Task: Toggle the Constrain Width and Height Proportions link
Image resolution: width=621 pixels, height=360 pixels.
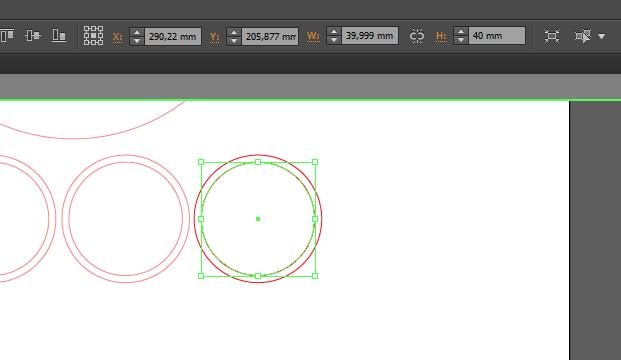Action: (x=417, y=36)
